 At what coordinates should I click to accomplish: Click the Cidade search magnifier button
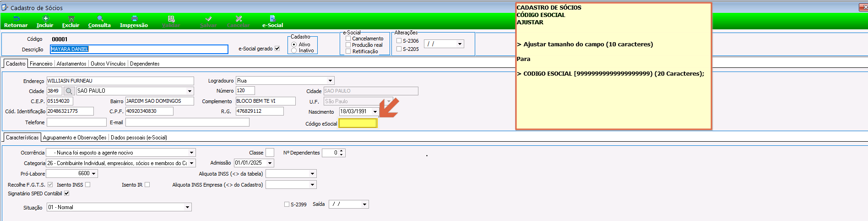pos(69,91)
